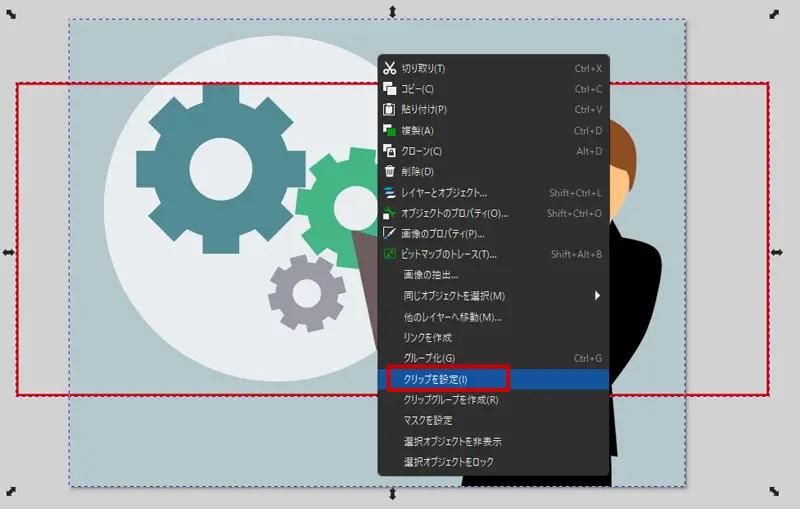Click the left-middle horizontal scale handle
The image size is (800, 509).
point(9,252)
